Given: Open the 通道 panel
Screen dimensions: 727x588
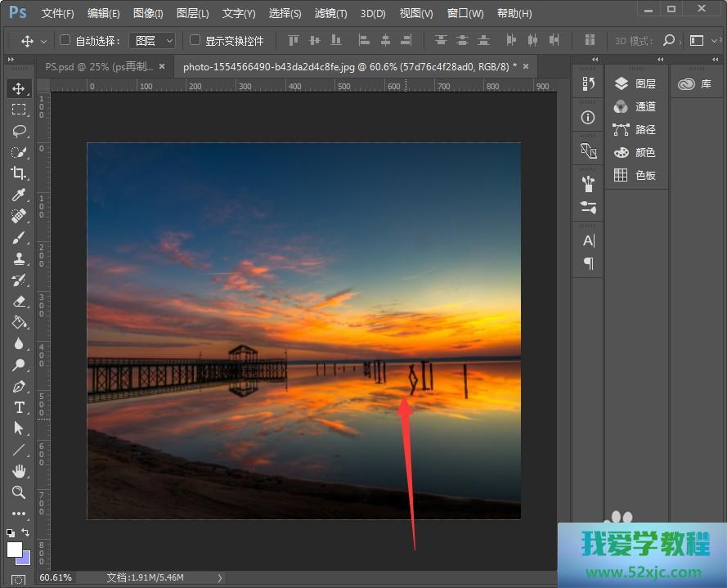Looking at the screenshot, I should tap(645, 106).
